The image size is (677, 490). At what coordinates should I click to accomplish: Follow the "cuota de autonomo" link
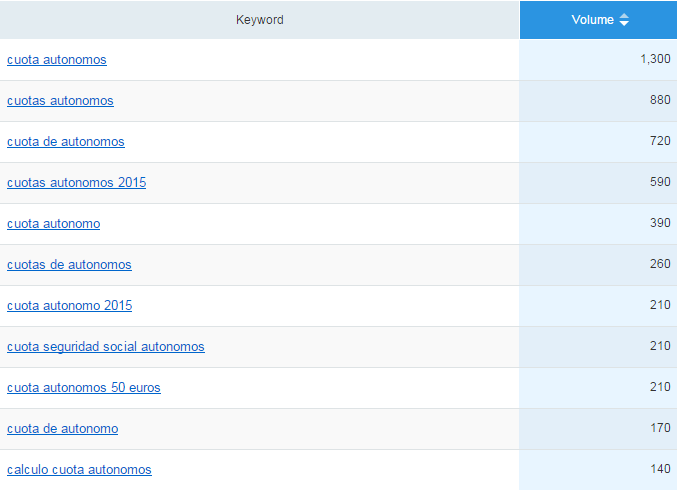point(62,429)
